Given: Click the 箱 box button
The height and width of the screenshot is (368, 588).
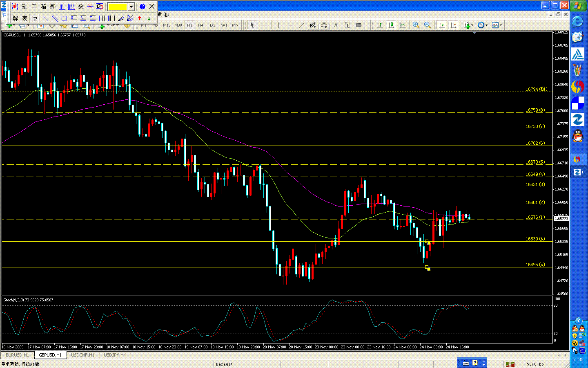Looking at the screenshot, I should (43, 7).
